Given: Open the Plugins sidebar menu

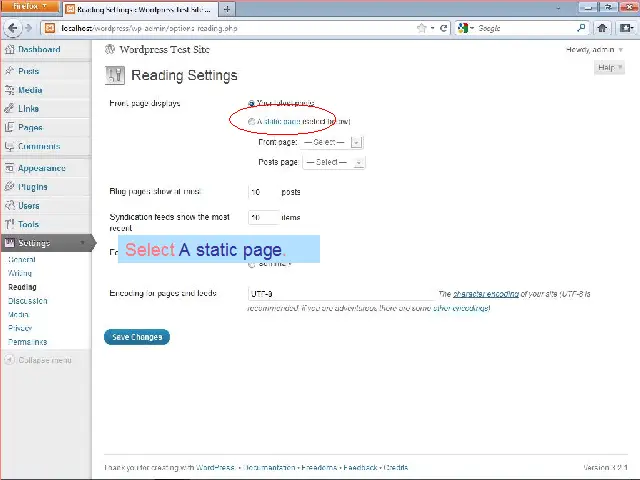Looking at the screenshot, I should pyautogui.click(x=33, y=187).
